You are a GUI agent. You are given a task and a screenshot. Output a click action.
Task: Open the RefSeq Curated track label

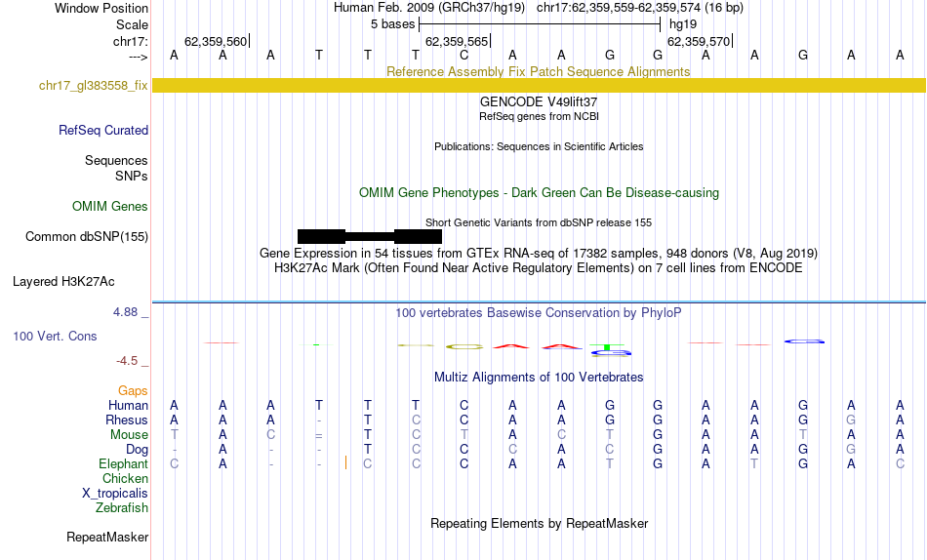pos(103,130)
